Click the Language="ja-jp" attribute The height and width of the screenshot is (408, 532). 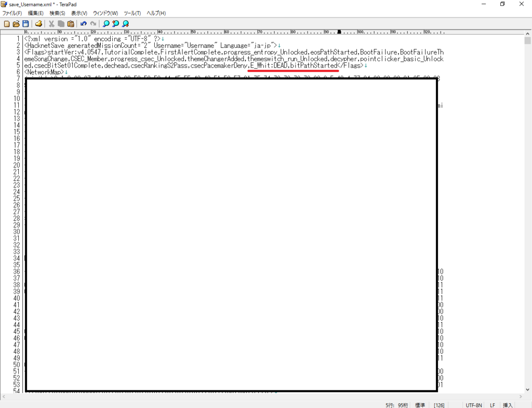click(247, 46)
